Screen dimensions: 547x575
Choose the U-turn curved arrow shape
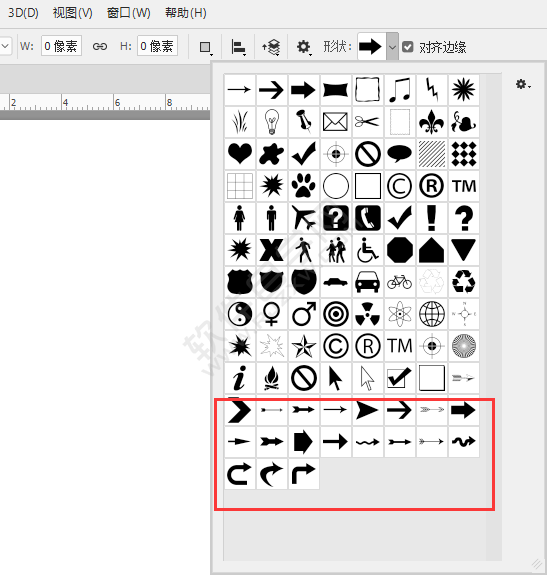click(240, 474)
